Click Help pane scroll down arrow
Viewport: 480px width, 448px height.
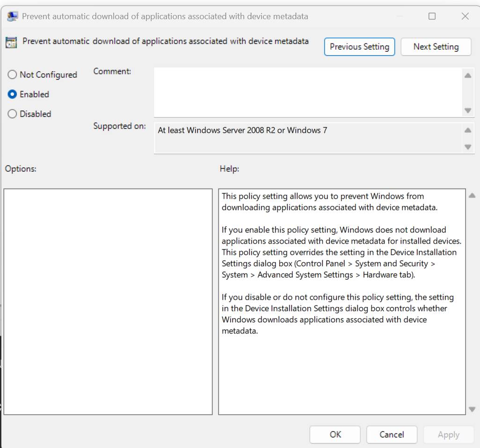(472, 409)
